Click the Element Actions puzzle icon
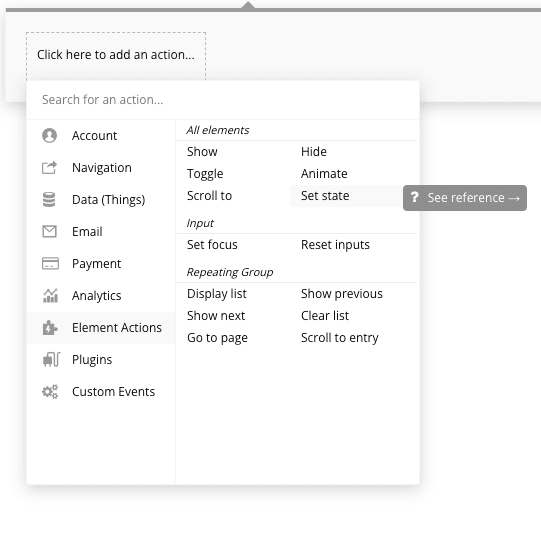 [x=50, y=327]
